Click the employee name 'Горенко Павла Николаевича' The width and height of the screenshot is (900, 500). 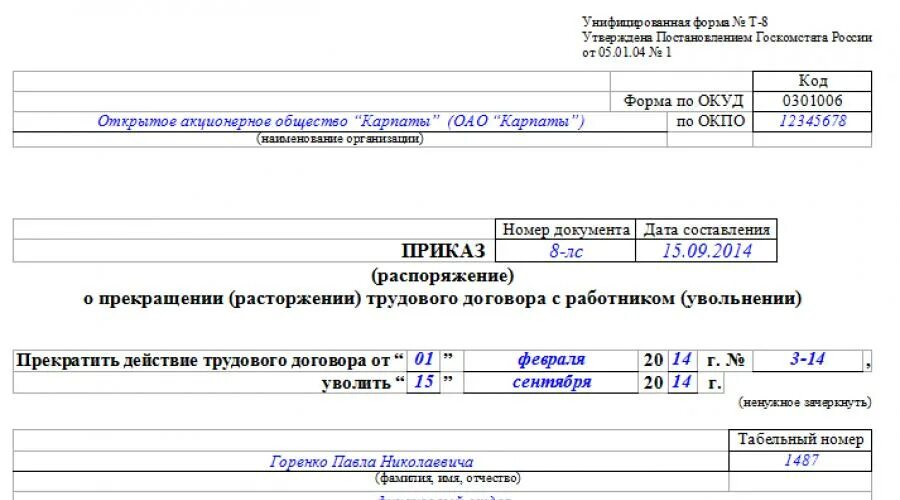coord(371,462)
